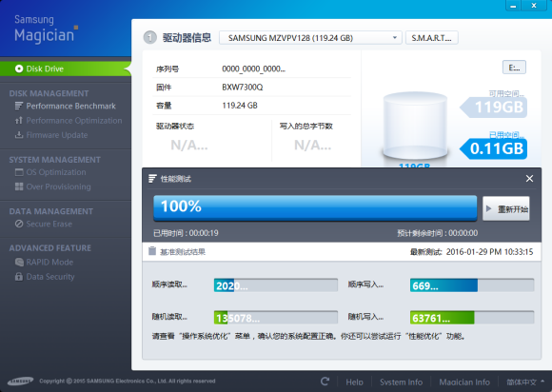The height and width of the screenshot is (392, 552).
Task: Click the Samsung Magician logo
Action: coord(46,29)
